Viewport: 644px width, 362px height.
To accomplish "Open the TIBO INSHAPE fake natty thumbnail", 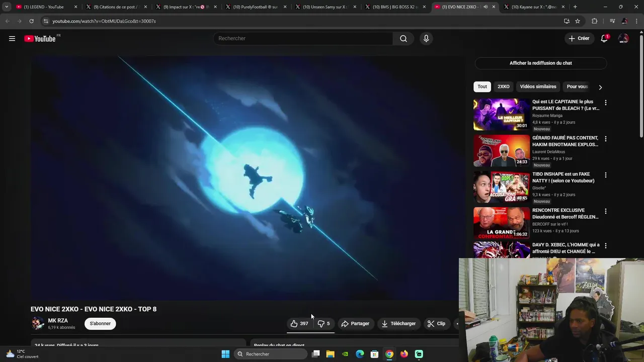I will 501,187.
